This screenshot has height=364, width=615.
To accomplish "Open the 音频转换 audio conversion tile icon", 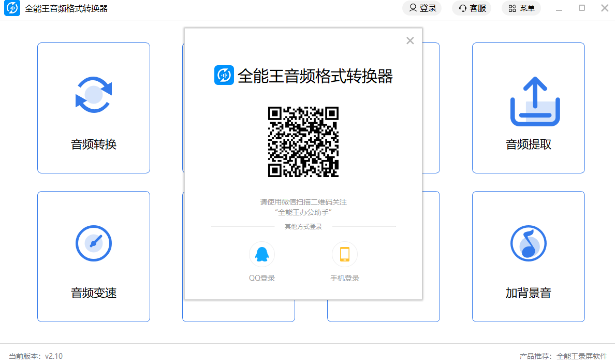I will [94, 95].
